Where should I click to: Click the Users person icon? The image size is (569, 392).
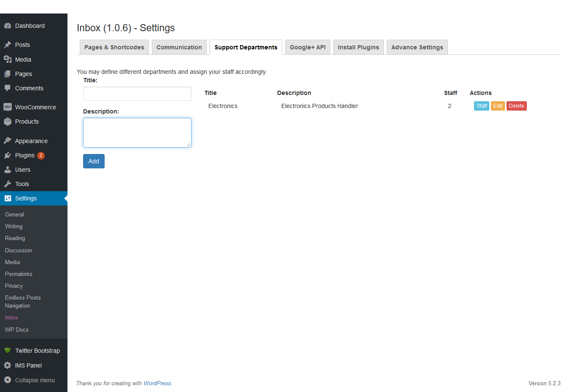click(x=8, y=170)
